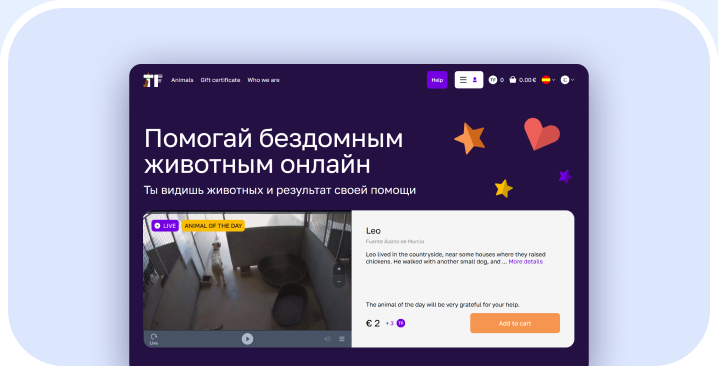Open the hamburger menu icon

[x=463, y=80]
